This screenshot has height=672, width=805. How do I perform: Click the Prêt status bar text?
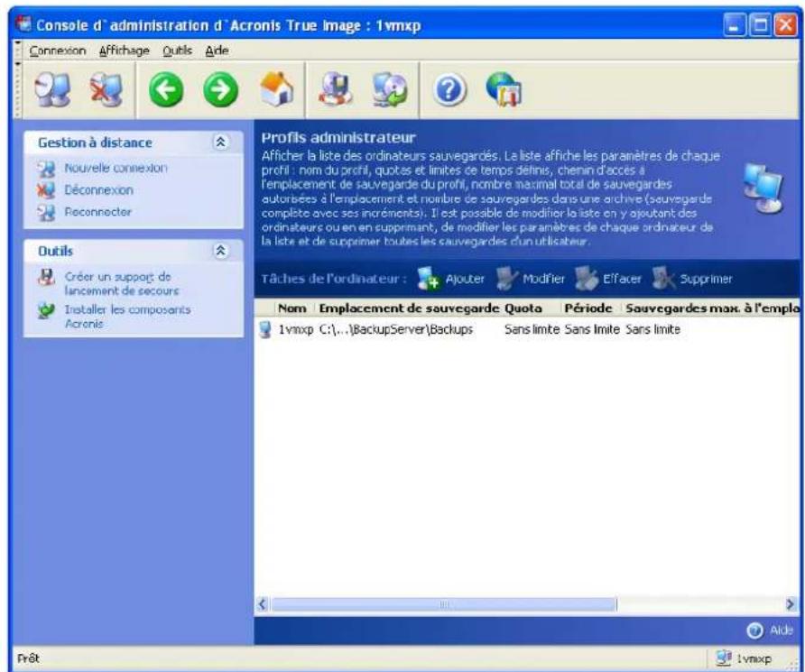click(28, 658)
